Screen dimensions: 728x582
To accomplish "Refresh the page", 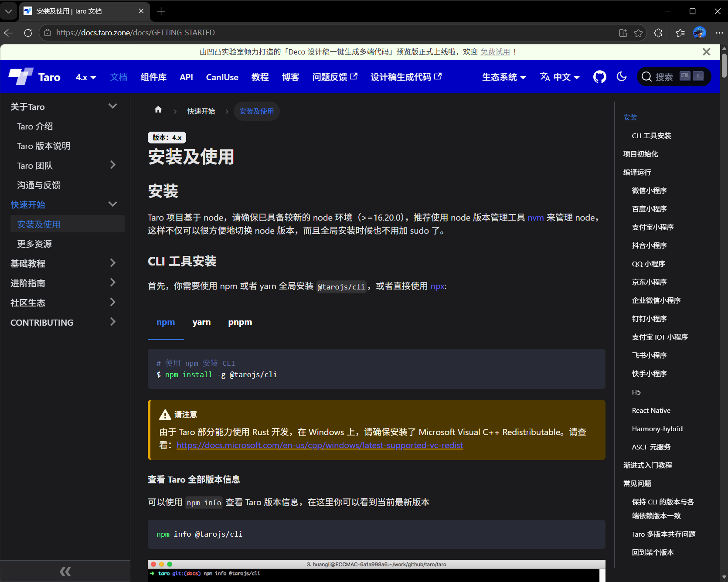I will pos(28,33).
